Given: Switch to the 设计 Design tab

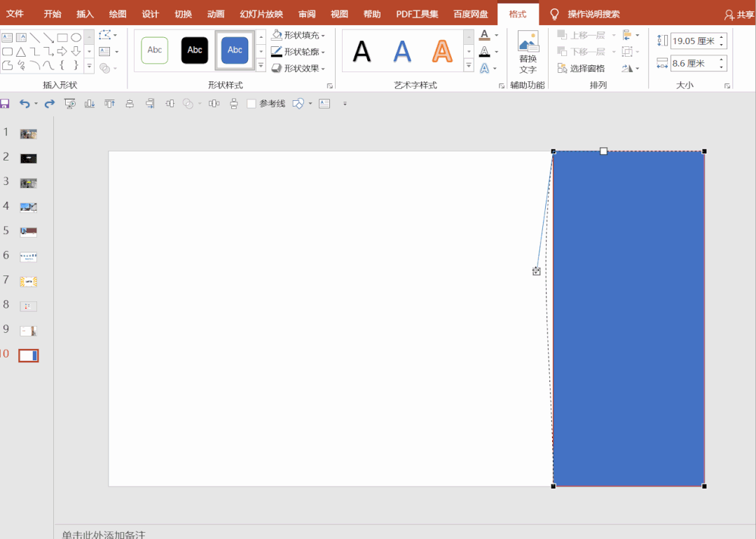Looking at the screenshot, I should click(x=151, y=14).
